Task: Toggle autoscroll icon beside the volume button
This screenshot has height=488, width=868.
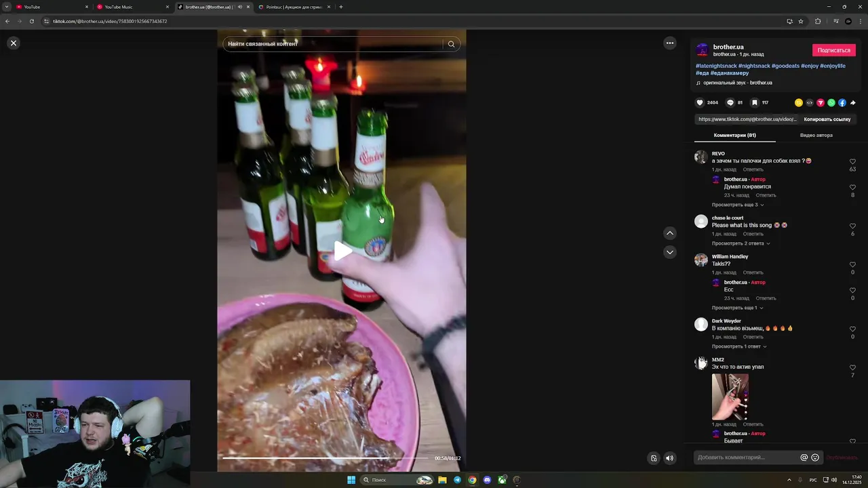Action: 653,458
